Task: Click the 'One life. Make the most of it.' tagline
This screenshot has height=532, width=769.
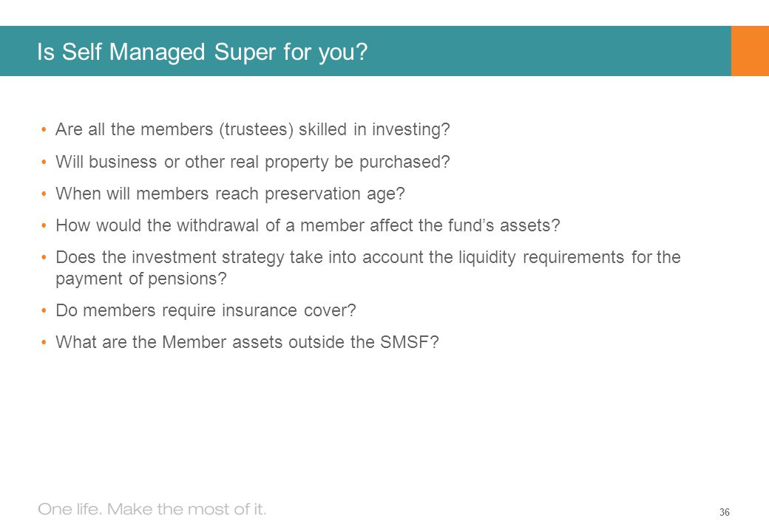Action: click(152, 509)
